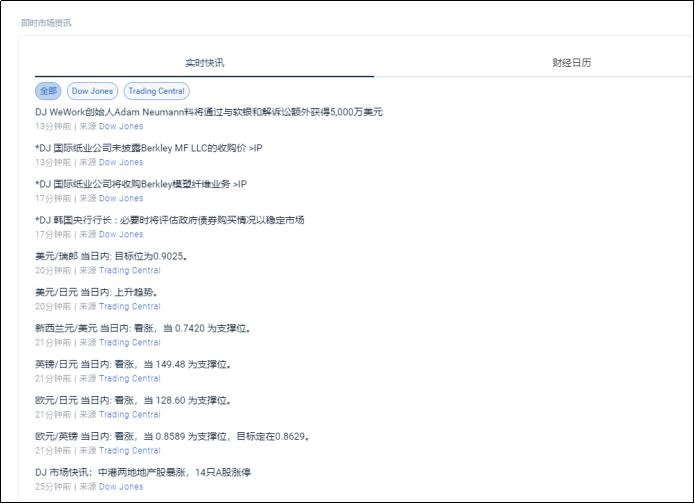Open 欧元/英镑 0.8589 support analysis

tap(172, 436)
